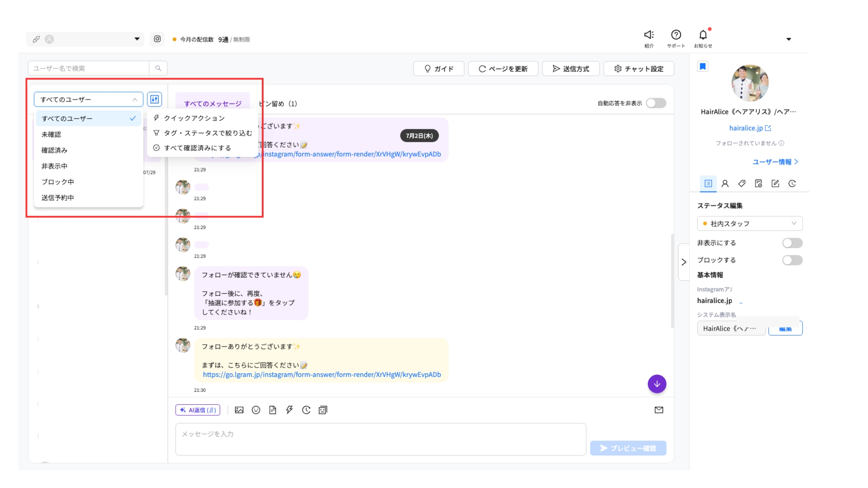868x488 pixels.
Task: Click the support question mark icon
Action: [x=676, y=35]
